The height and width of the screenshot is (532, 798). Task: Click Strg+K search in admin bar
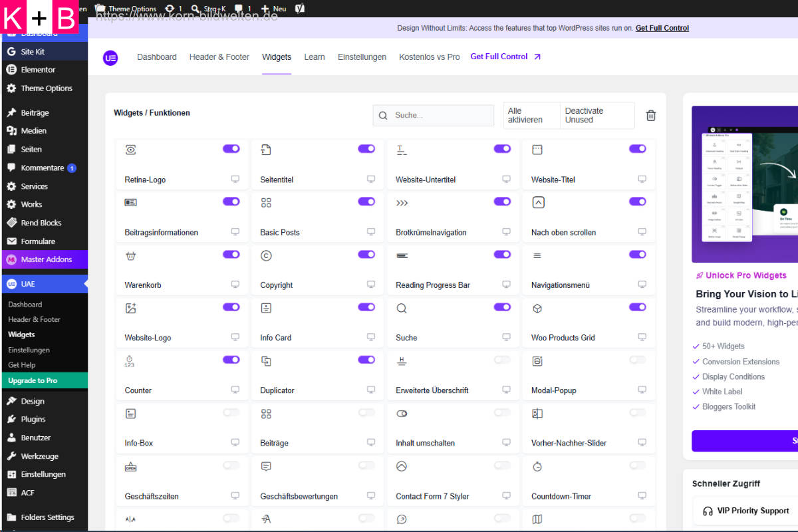pos(208,9)
